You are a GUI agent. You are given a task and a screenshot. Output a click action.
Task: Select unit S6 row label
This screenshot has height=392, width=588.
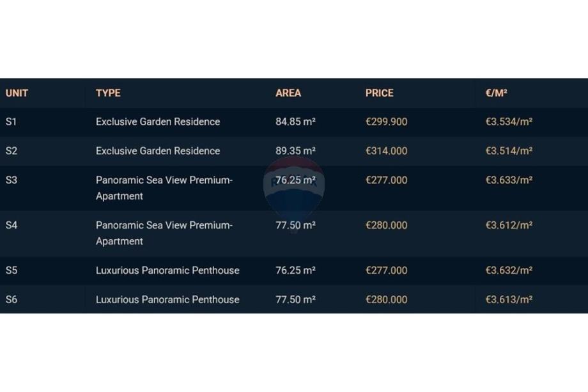12,299
